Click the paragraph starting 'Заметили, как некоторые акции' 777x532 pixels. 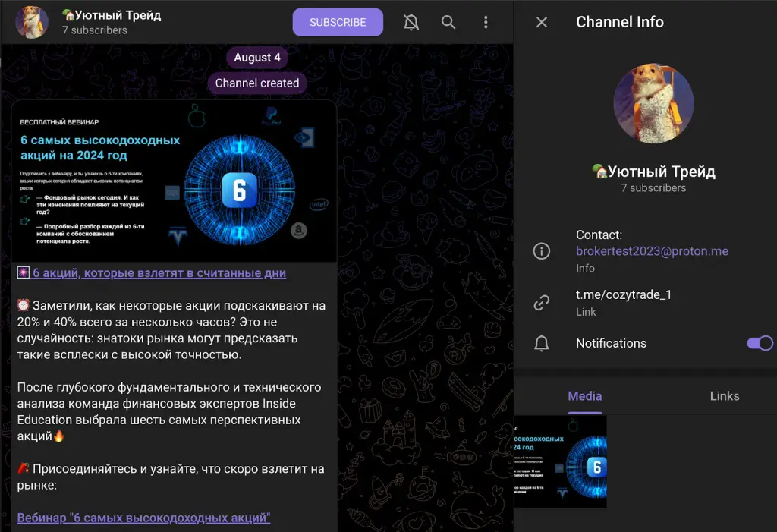(171, 330)
